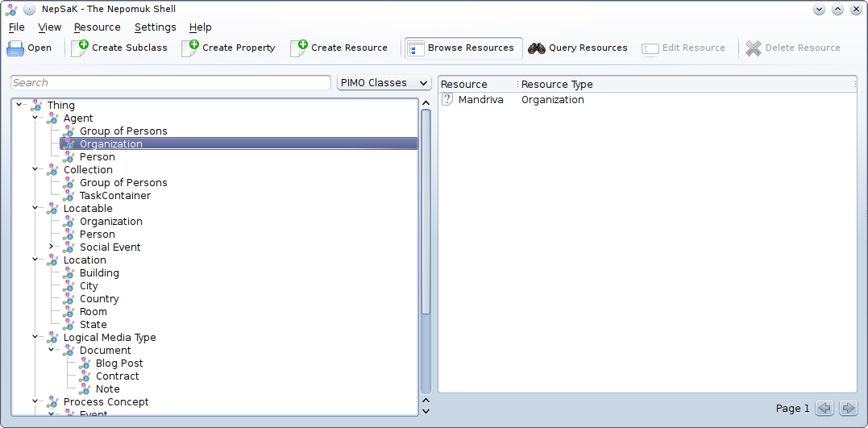
Task: Click the Document class icon
Action: click(x=69, y=350)
